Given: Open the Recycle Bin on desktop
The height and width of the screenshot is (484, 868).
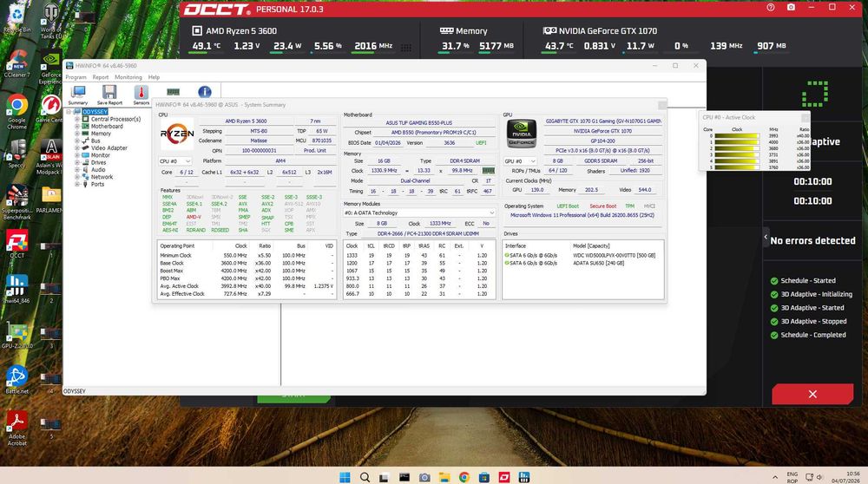Looking at the screenshot, I should click(x=16, y=19).
